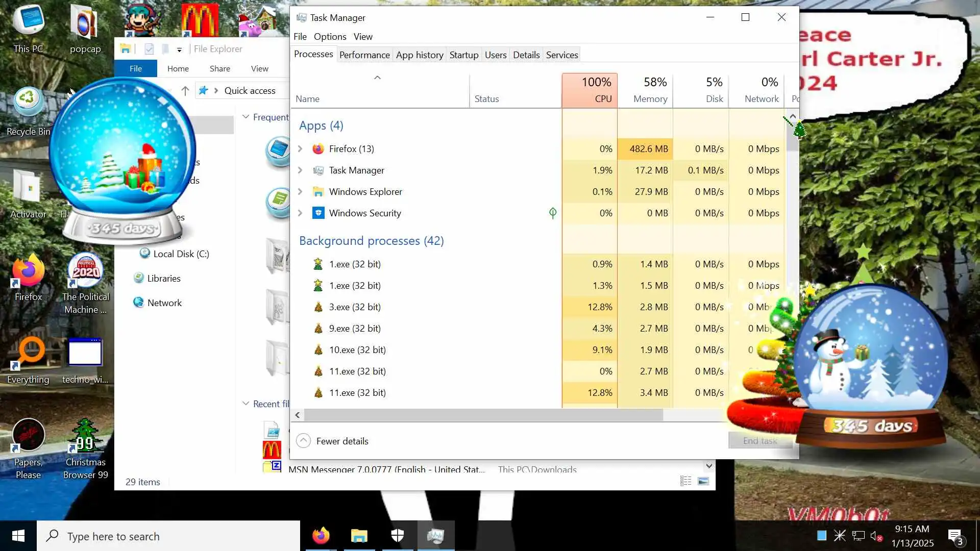
Task: Click the 3.exe Christmas tree process icon
Action: (x=318, y=307)
